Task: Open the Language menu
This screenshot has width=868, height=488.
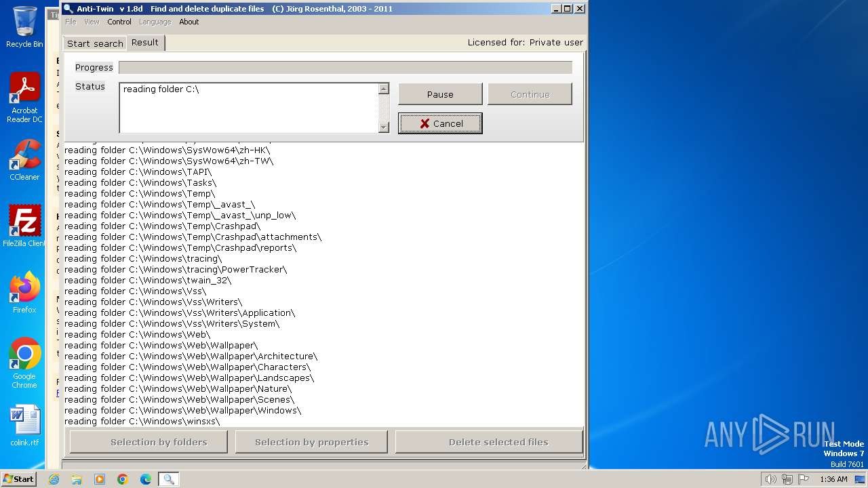Action: tap(155, 22)
